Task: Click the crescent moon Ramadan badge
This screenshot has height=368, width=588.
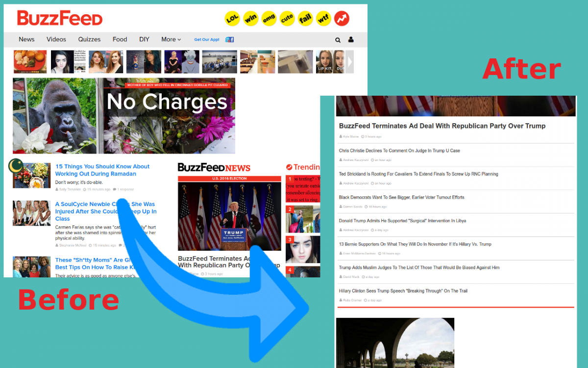Action: pos(16,166)
